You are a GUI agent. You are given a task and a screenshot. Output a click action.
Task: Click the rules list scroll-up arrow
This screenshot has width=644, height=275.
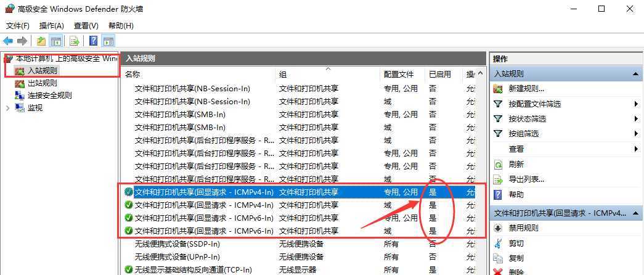click(x=481, y=75)
